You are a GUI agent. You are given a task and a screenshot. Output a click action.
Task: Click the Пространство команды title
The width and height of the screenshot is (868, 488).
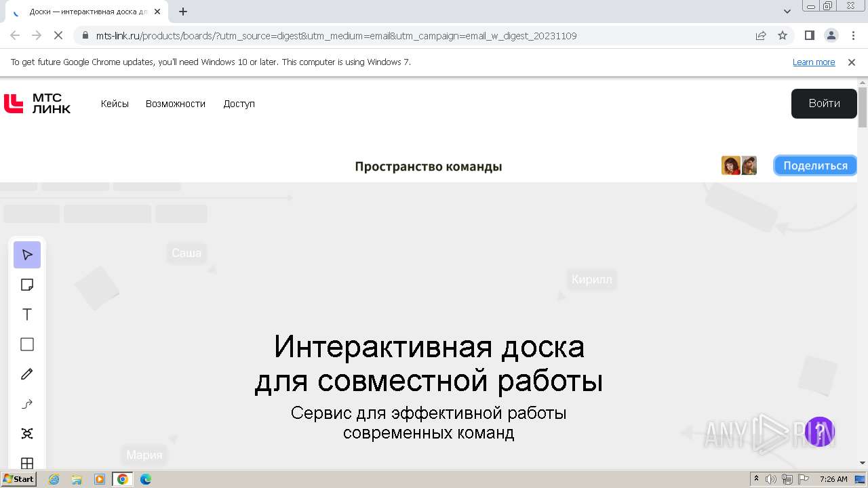click(x=429, y=167)
